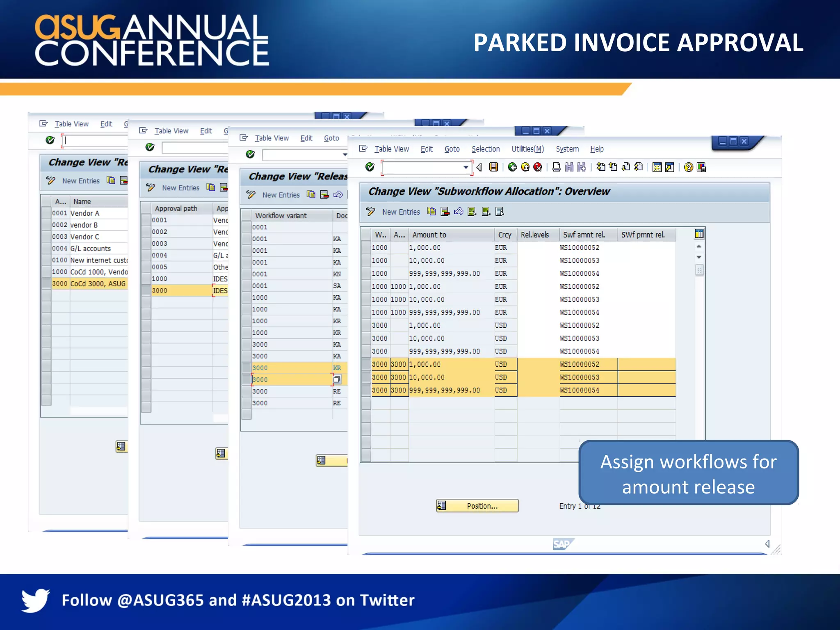The height and width of the screenshot is (630, 840).
Task: Click the Vendor A row in leftmost window
Action: tap(84, 213)
